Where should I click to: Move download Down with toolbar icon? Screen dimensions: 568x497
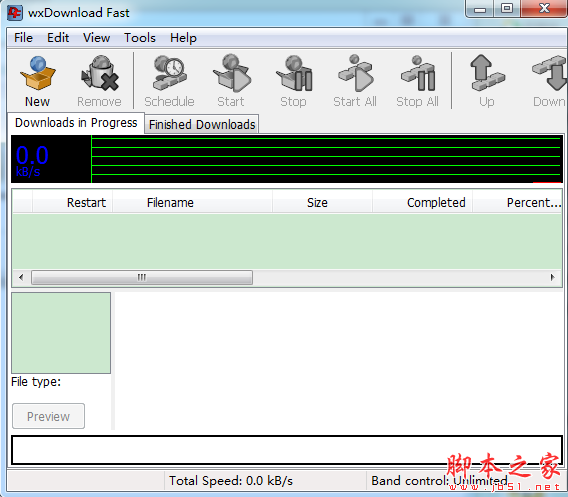pos(549,74)
